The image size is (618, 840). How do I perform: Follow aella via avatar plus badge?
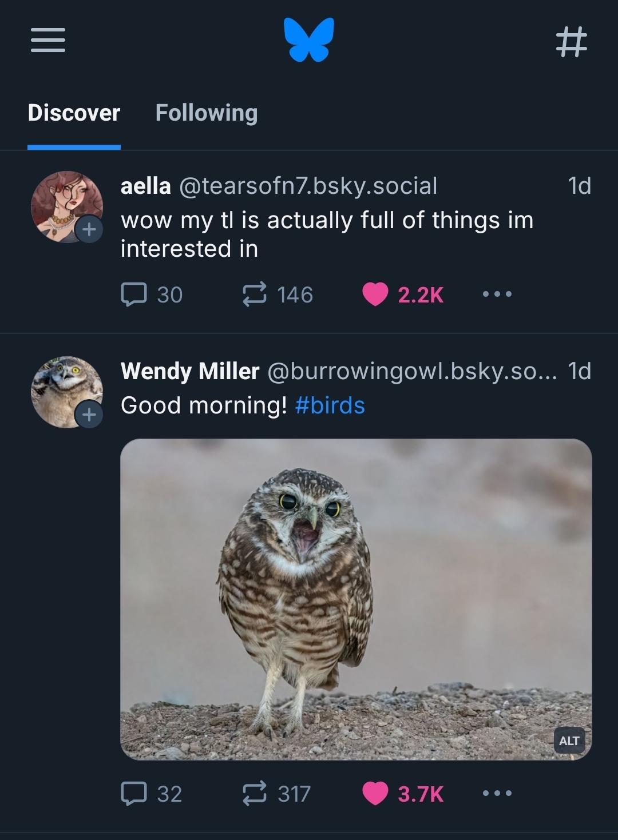coord(89,229)
